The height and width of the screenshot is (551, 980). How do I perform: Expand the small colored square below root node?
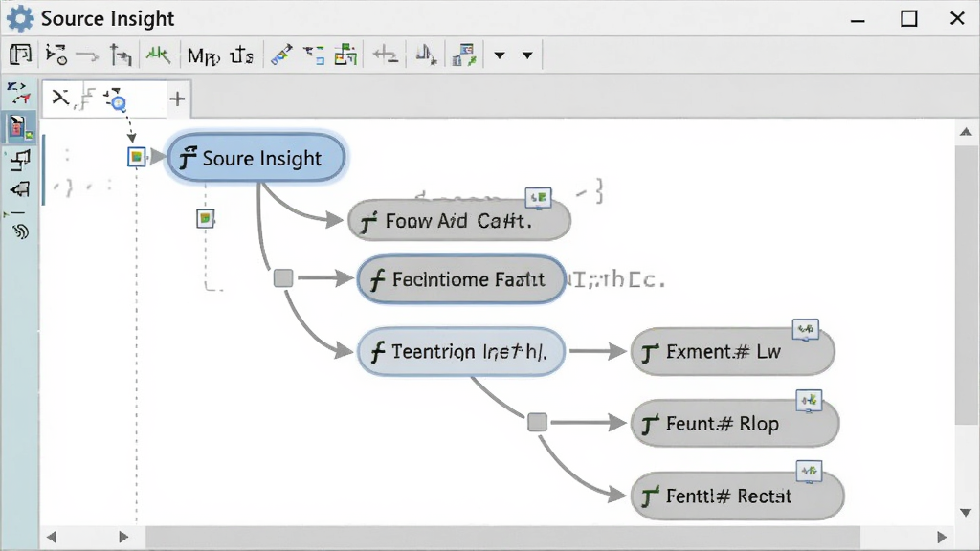coord(205,219)
